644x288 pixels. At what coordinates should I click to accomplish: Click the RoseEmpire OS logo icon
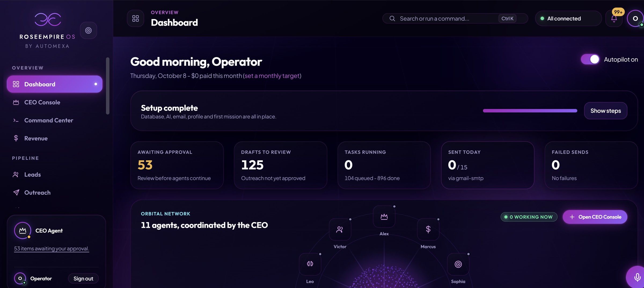click(47, 19)
